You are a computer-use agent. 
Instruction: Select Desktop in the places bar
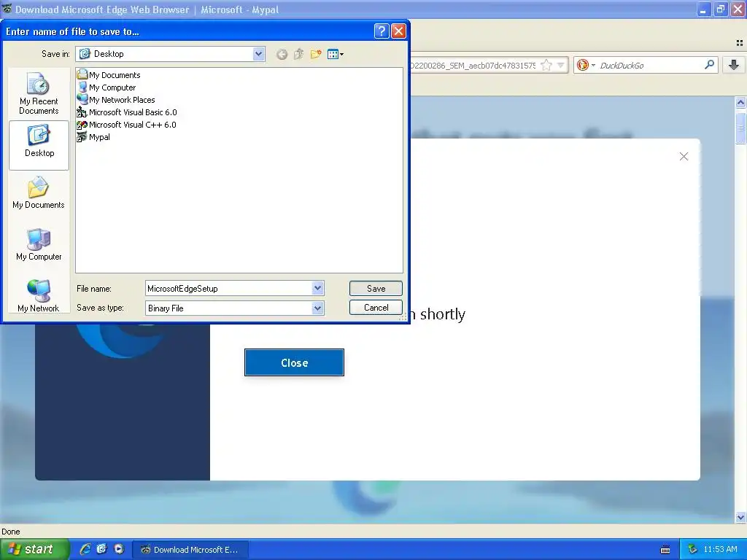(39, 144)
